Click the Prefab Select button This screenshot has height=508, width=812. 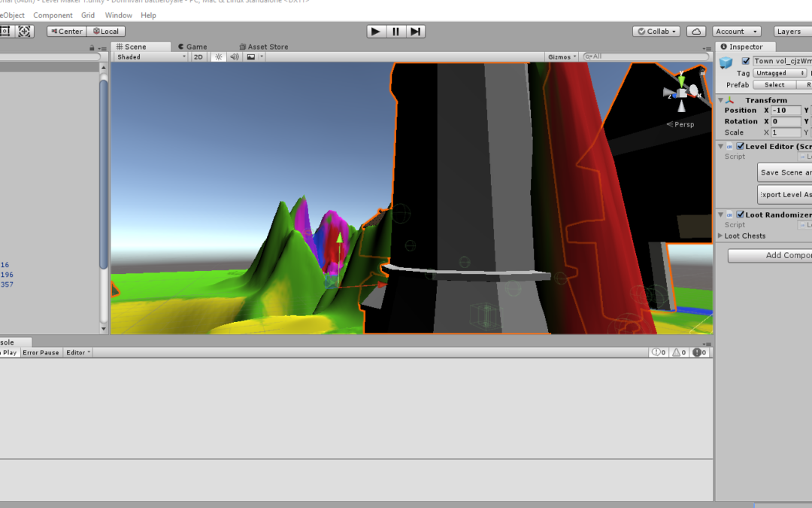774,84
